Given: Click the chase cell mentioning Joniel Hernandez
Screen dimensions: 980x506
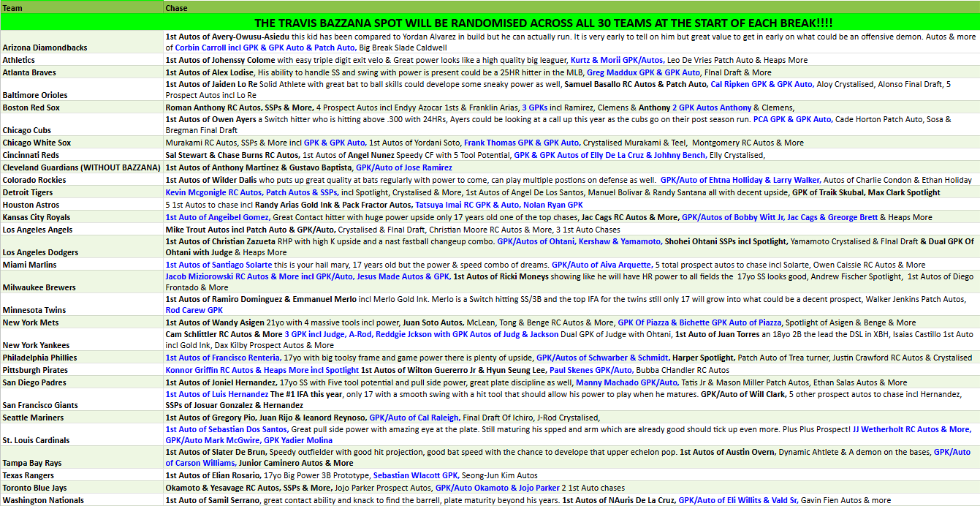Looking at the screenshot, I should (x=571, y=382).
